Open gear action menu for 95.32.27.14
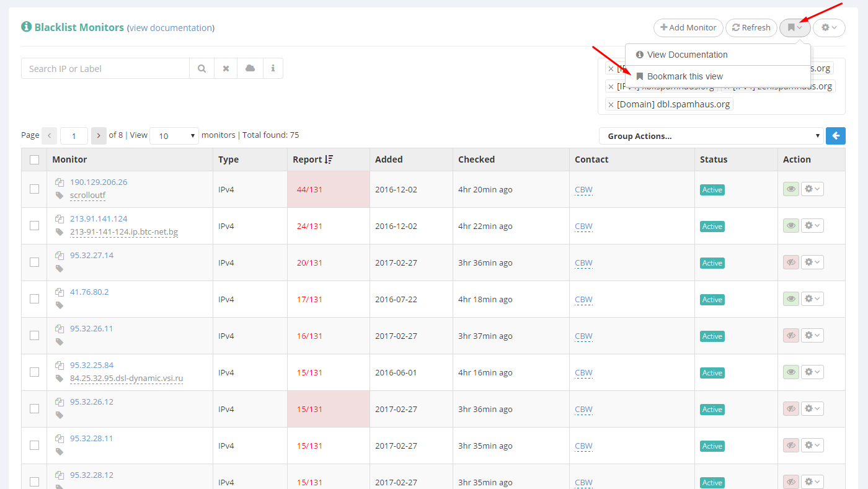 click(x=812, y=262)
